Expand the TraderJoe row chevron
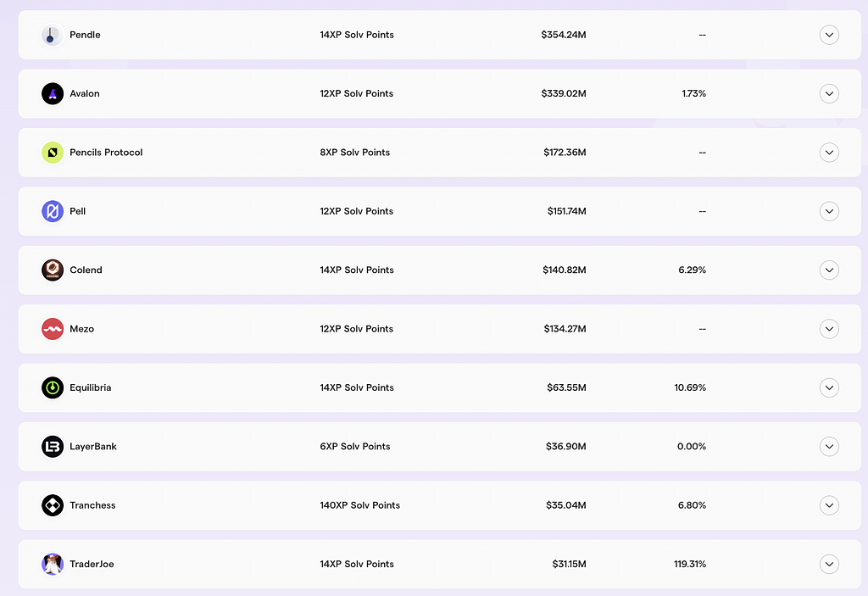 pyautogui.click(x=829, y=564)
